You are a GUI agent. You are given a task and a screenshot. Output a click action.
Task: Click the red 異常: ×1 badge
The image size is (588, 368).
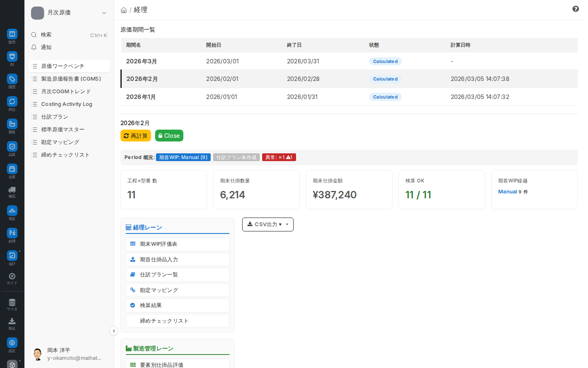point(279,157)
